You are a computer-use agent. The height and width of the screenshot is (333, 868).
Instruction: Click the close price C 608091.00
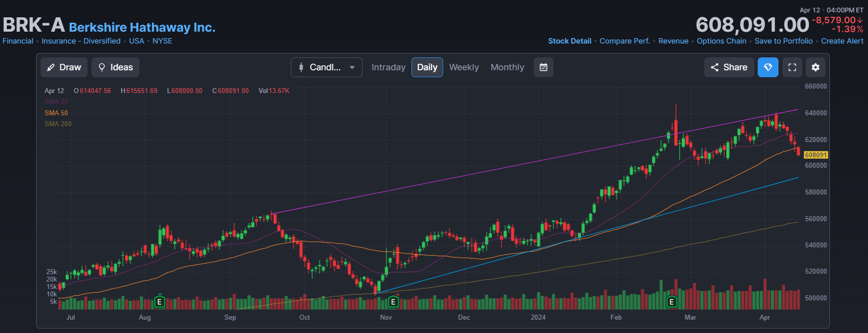(230, 91)
